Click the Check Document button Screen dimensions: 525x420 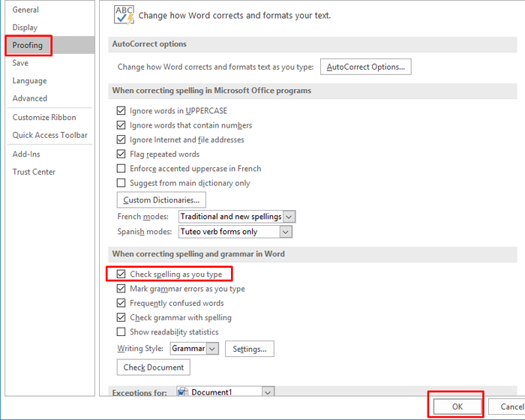(153, 367)
